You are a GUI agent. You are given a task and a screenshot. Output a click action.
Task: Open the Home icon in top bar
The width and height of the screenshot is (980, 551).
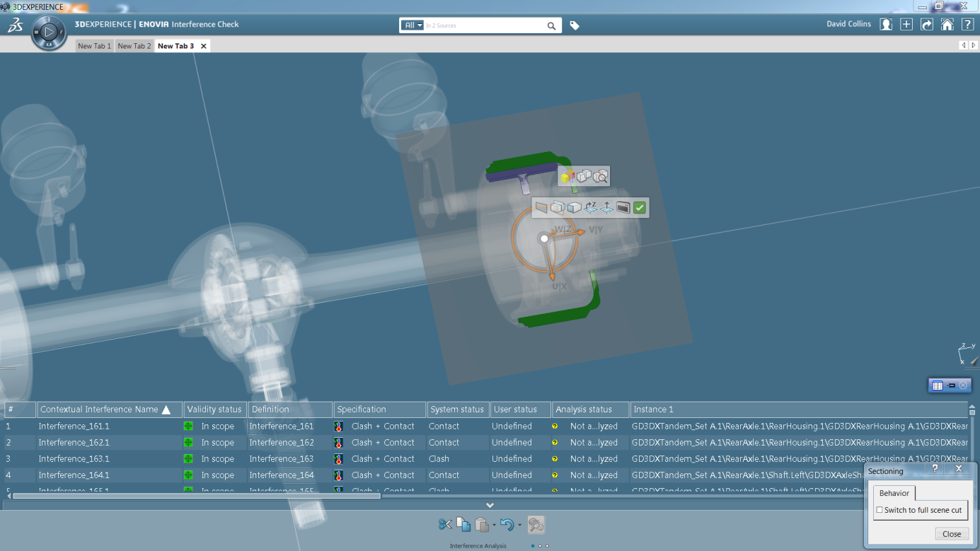(947, 25)
